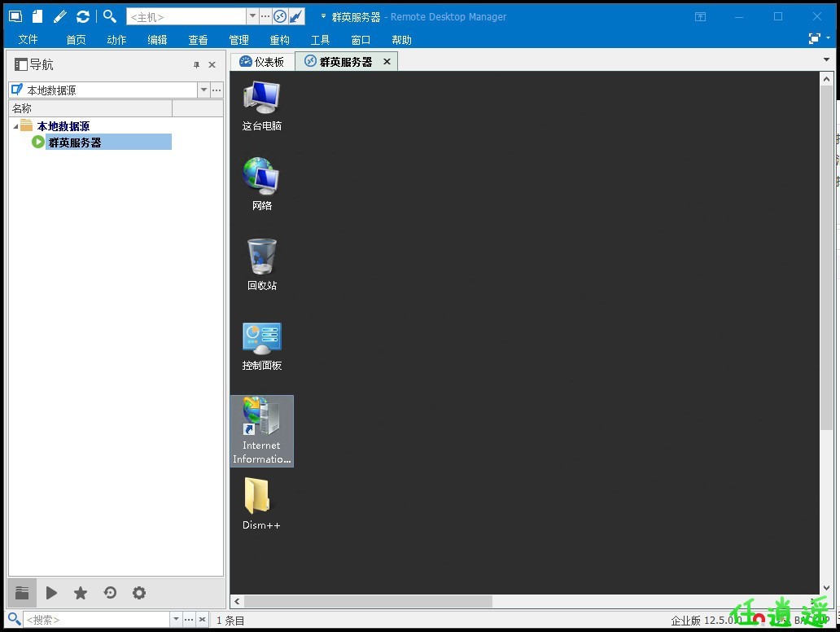Click the horizontal scrollbar left arrow
The width and height of the screenshot is (840, 632).
click(238, 601)
